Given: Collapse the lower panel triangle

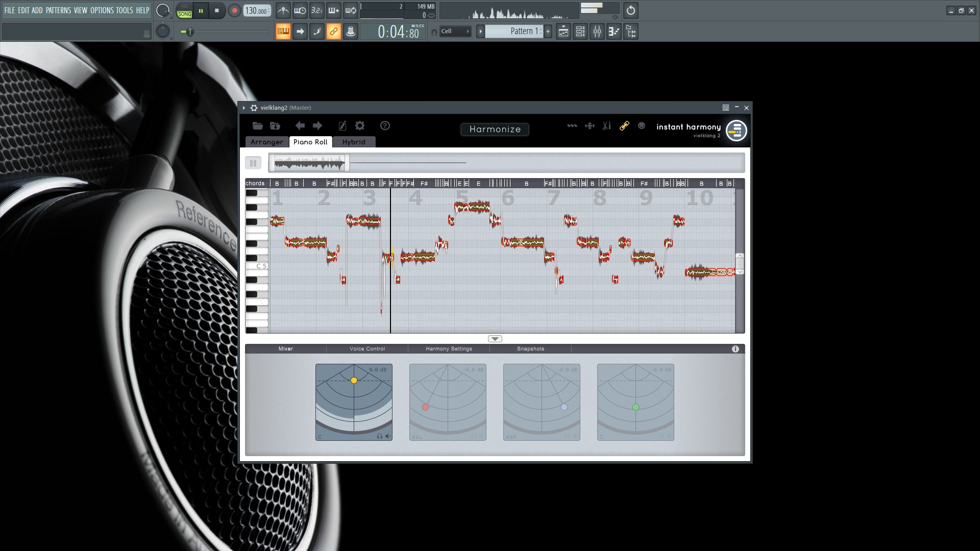Looking at the screenshot, I should 495,339.
